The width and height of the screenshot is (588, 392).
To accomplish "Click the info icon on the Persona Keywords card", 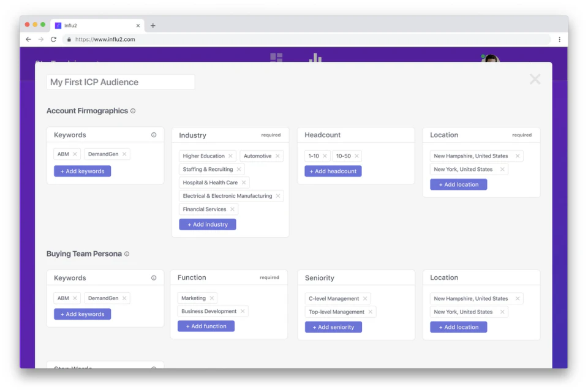I will coord(154,277).
